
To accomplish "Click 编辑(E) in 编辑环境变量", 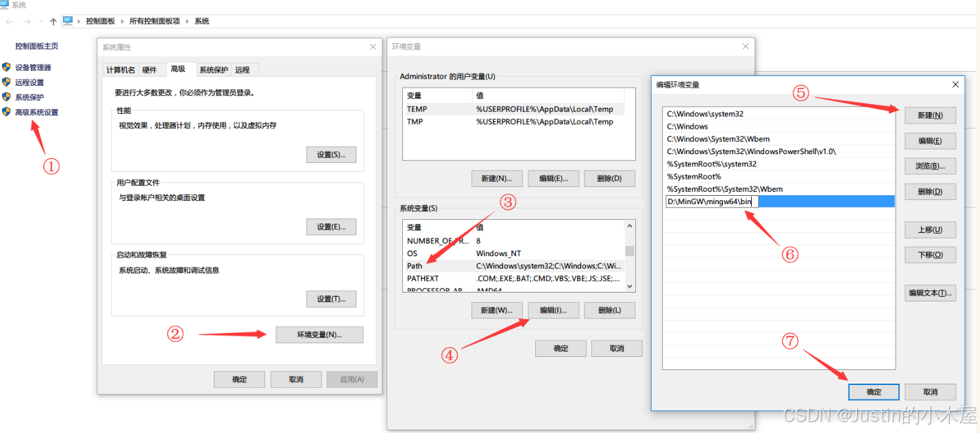I will coord(930,140).
